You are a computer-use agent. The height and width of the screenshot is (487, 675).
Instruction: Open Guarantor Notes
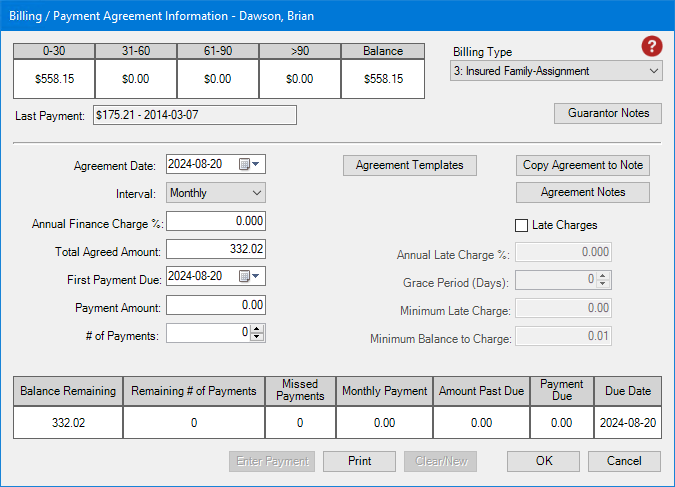607,113
